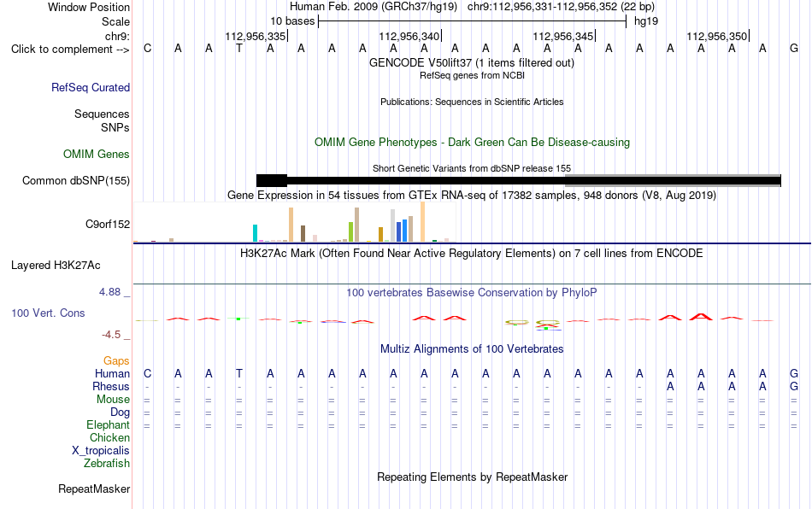The height and width of the screenshot is (509, 812).
Task: Click the H3K27Ac Mark ENCODE track title
Action: point(472,253)
